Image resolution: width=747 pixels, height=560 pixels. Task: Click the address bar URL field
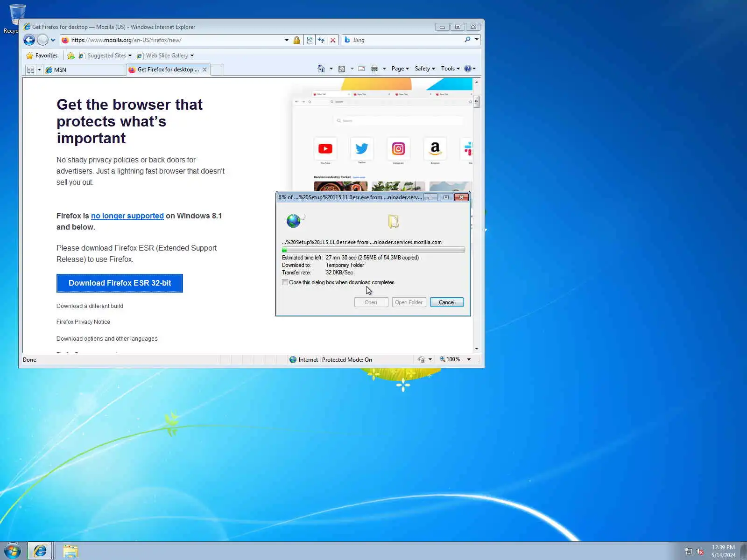pos(176,40)
